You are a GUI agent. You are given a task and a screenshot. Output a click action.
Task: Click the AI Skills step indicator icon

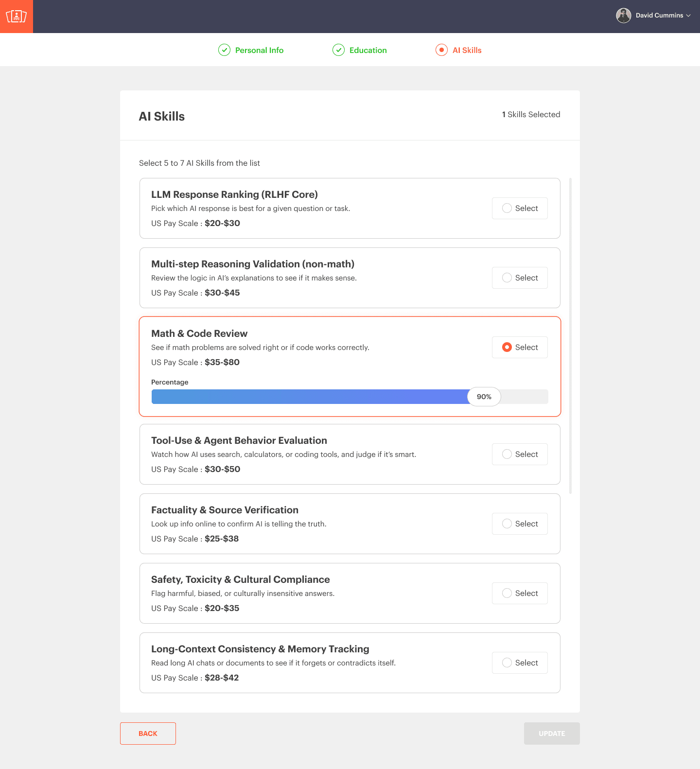(441, 50)
